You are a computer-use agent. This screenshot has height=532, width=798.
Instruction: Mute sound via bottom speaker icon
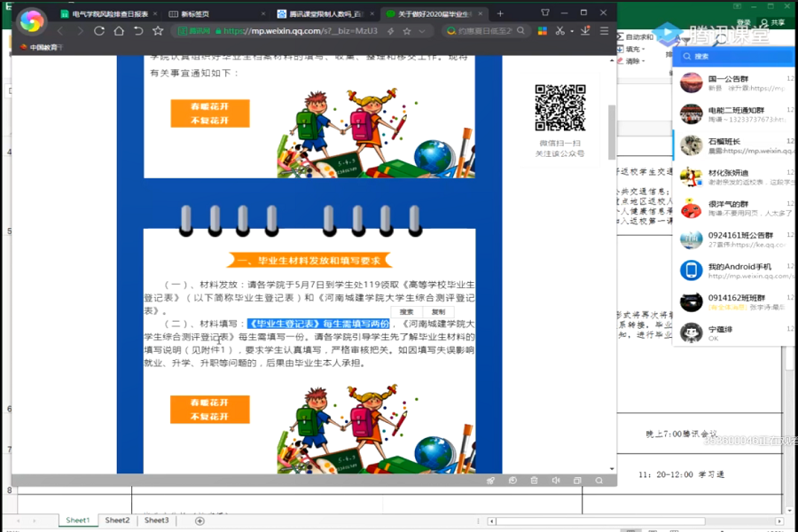[x=556, y=481]
